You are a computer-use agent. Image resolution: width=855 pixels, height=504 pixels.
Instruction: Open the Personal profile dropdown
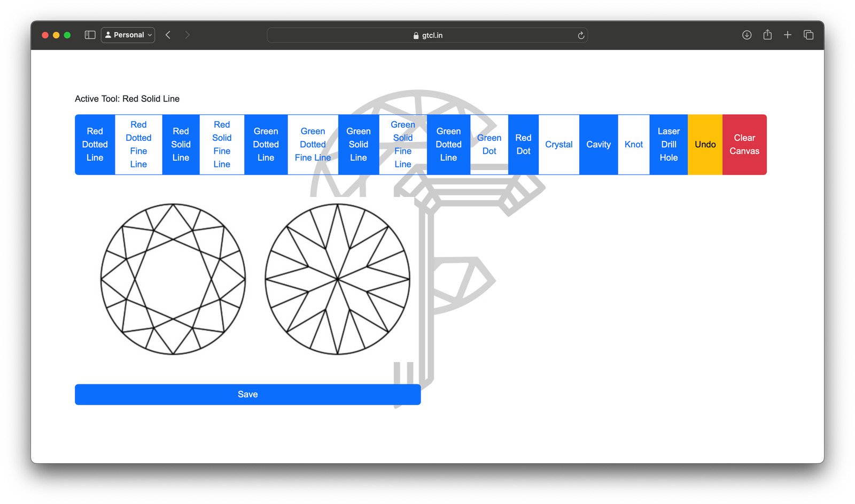click(128, 35)
